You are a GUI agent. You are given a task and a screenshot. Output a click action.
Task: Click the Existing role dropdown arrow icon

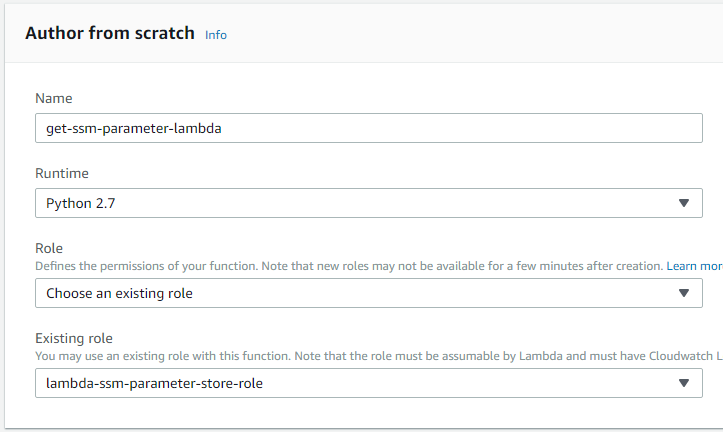[x=684, y=383]
